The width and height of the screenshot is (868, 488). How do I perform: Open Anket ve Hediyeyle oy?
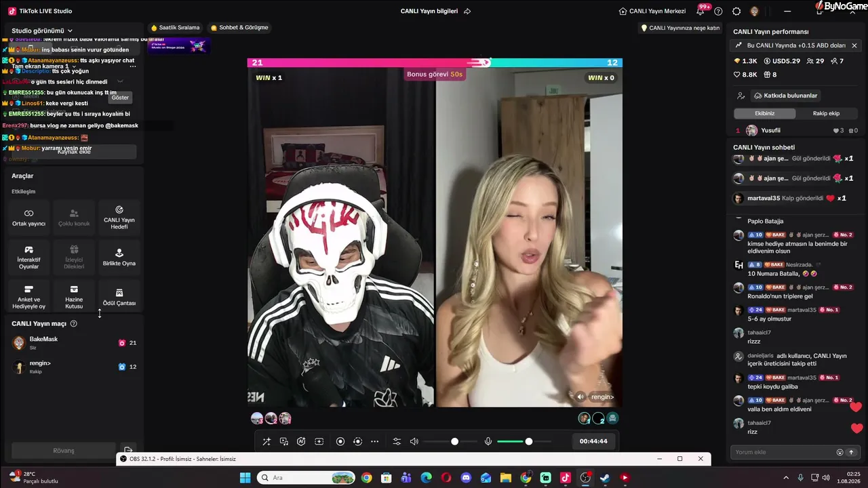point(28,297)
